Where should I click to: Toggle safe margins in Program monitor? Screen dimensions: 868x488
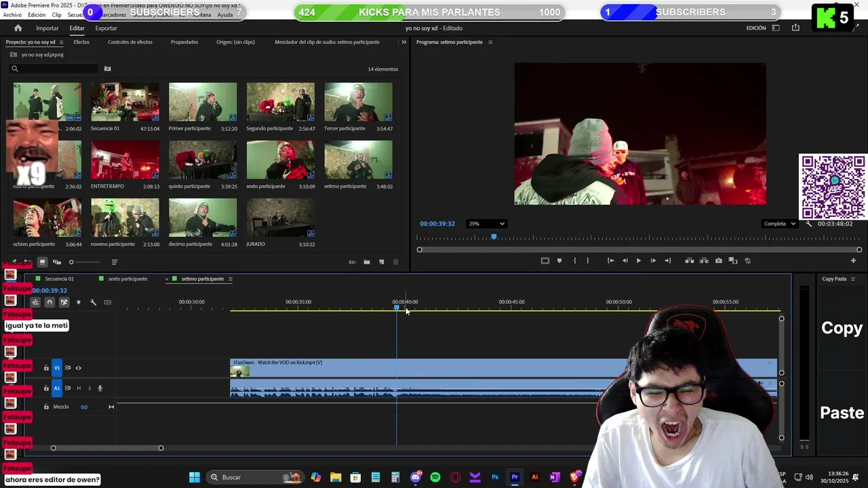(x=545, y=261)
